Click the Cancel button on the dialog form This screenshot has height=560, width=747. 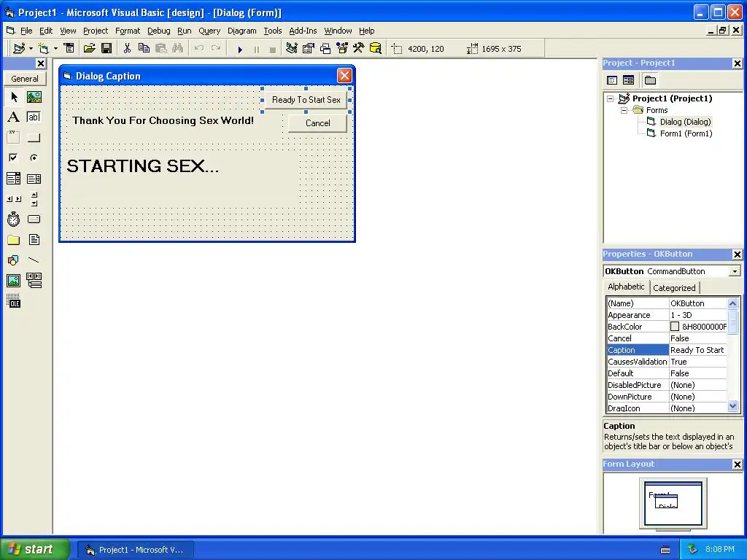click(x=318, y=123)
